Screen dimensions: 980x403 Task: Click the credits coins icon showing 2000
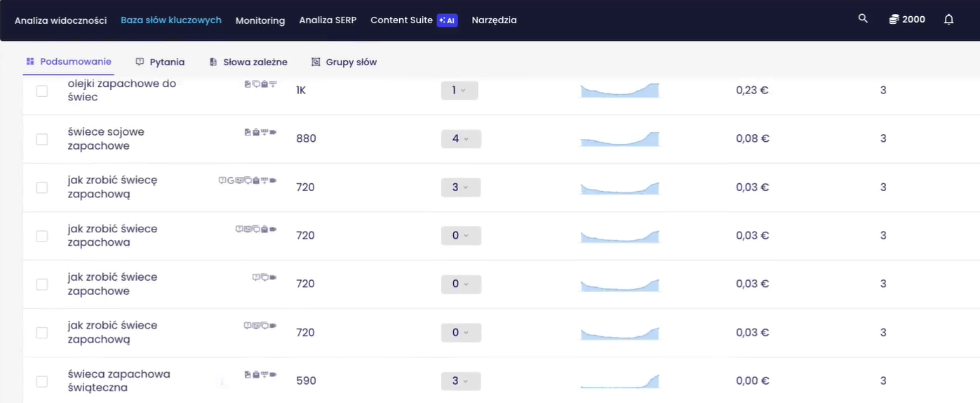(894, 20)
